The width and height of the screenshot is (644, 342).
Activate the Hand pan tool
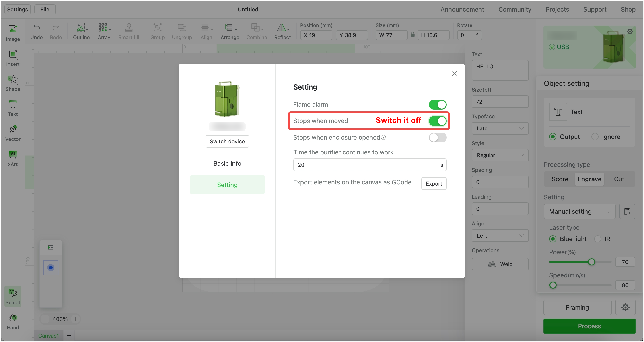click(13, 321)
